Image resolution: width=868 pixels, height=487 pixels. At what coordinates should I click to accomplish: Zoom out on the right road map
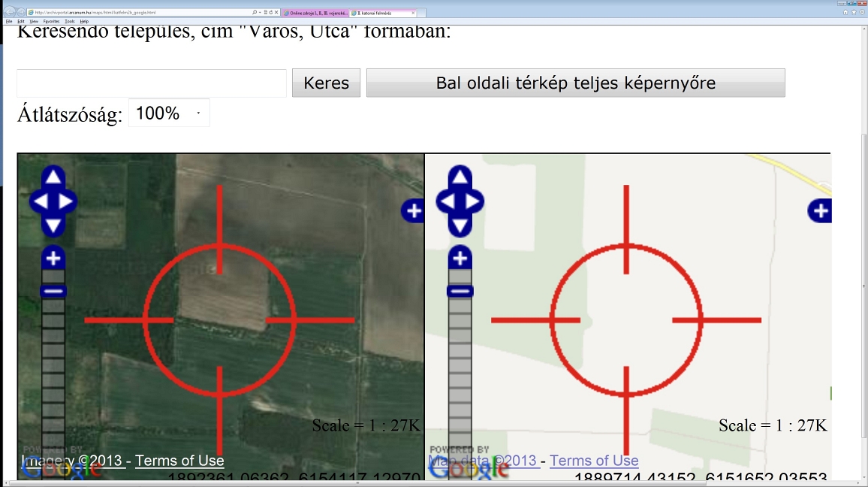pyautogui.click(x=460, y=291)
